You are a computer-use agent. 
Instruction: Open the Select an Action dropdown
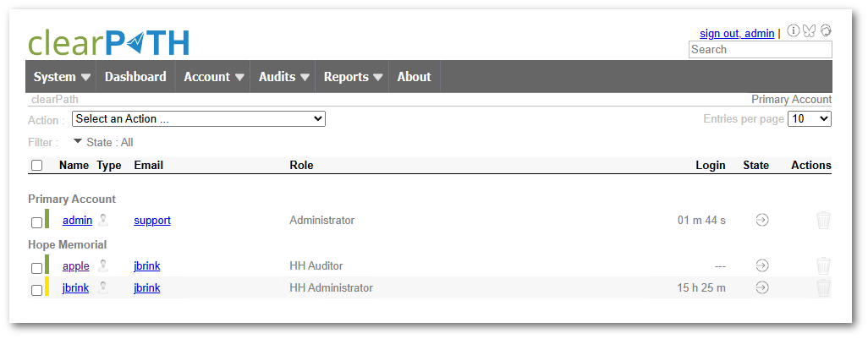click(x=199, y=119)
